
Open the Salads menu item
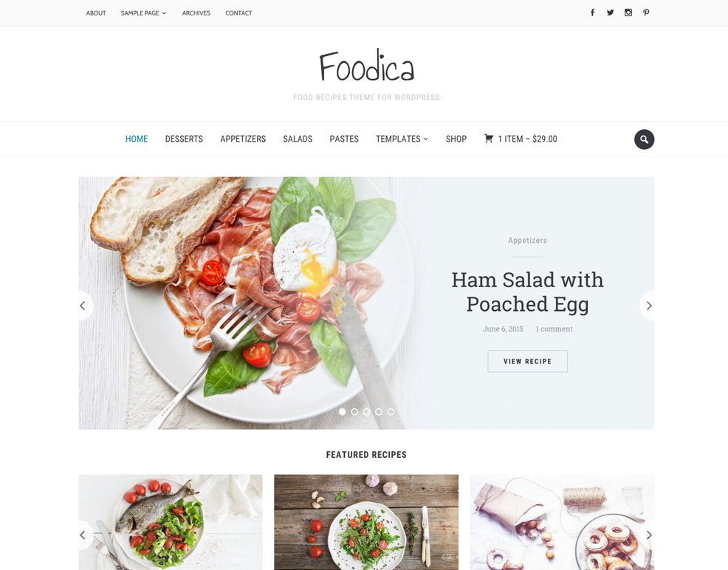point(298,139)
